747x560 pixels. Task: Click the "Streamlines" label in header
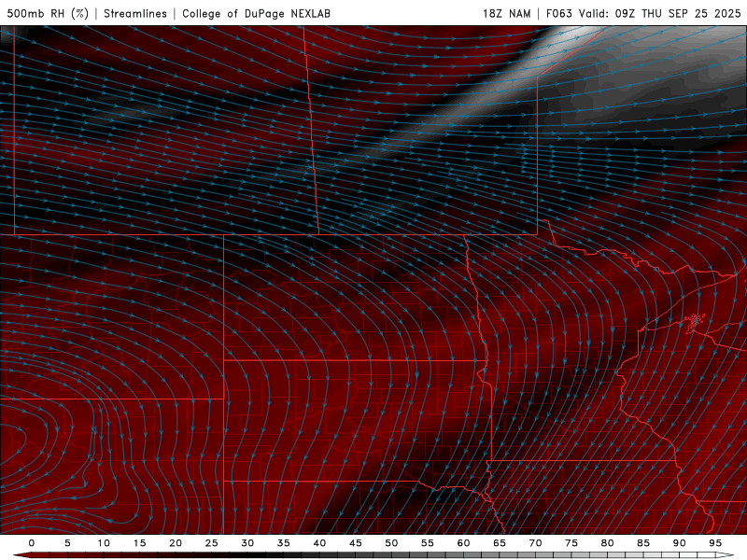[x=135, y=13]
